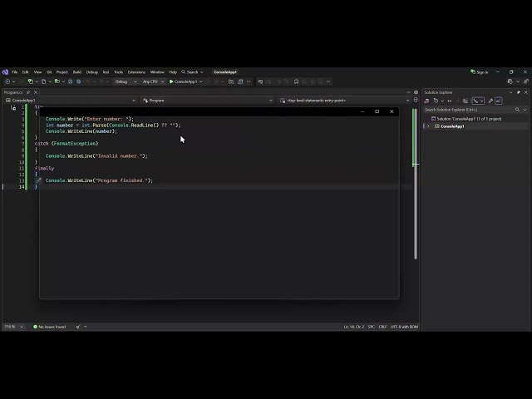
Task: Open the Test menu
Action: click(x=106, y=72)
